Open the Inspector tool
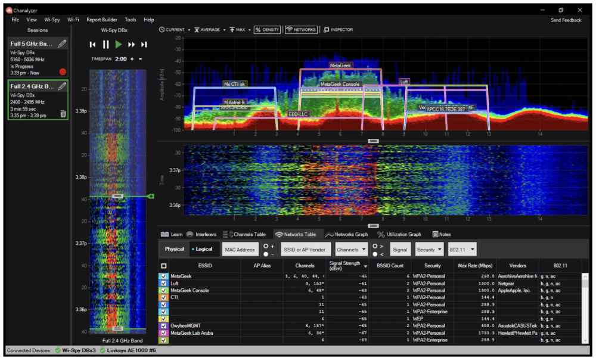The height and width of the screenshot is (364, 596). pos(338,30)
